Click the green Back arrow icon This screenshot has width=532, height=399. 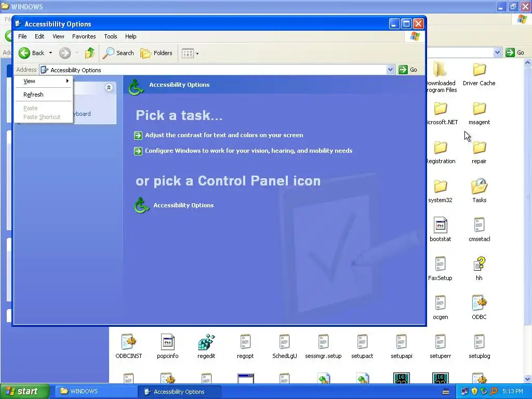point(24,53)
